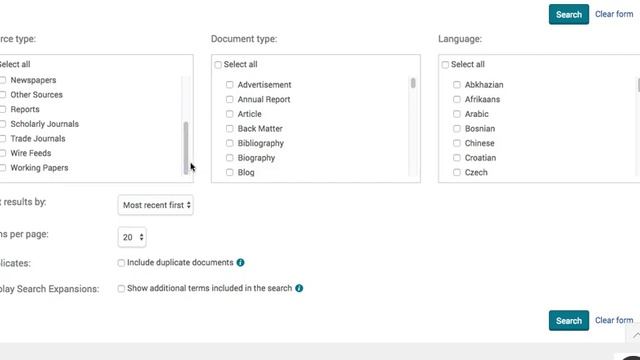The height and width of the screenshot is (360, 640).
Task: Select Scholarly Journals source type label
Action: click(x=44, y=124)
